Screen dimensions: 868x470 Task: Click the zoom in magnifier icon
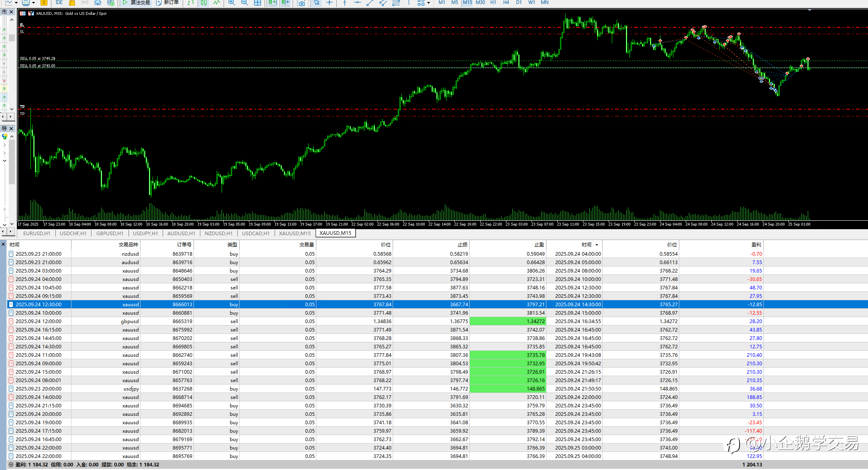tap(232, 2)
